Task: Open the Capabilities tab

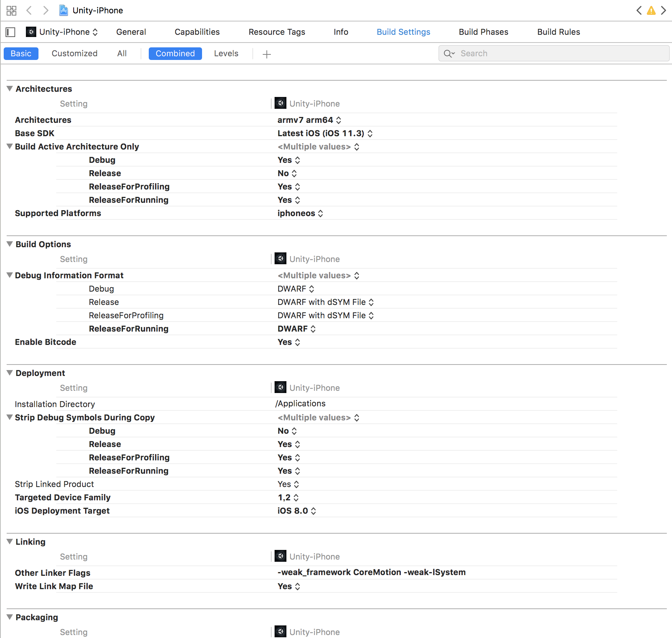Action: click(x=197, y=32)
